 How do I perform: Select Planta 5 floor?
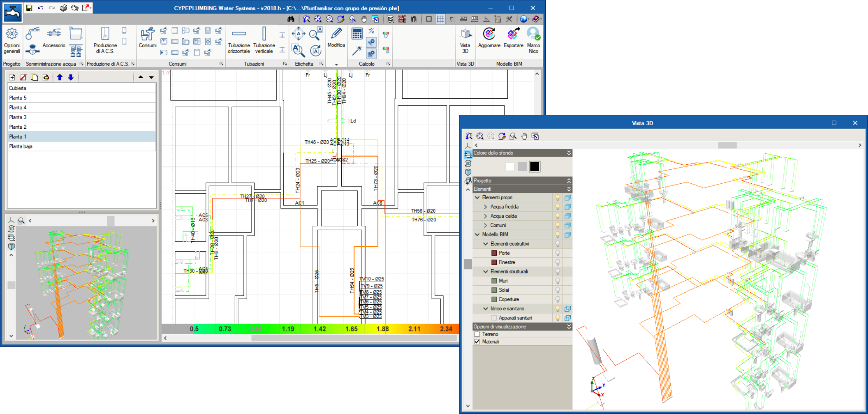click(x=82, y=98)
